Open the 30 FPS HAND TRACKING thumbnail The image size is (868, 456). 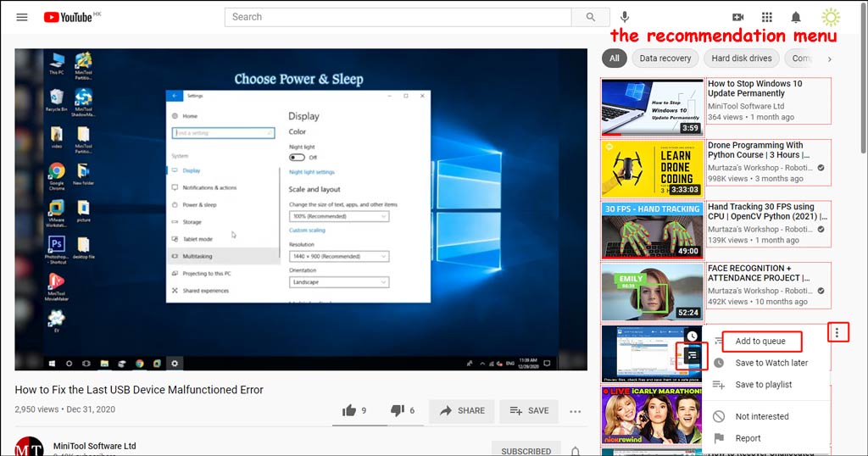click(x=652, y=231)
